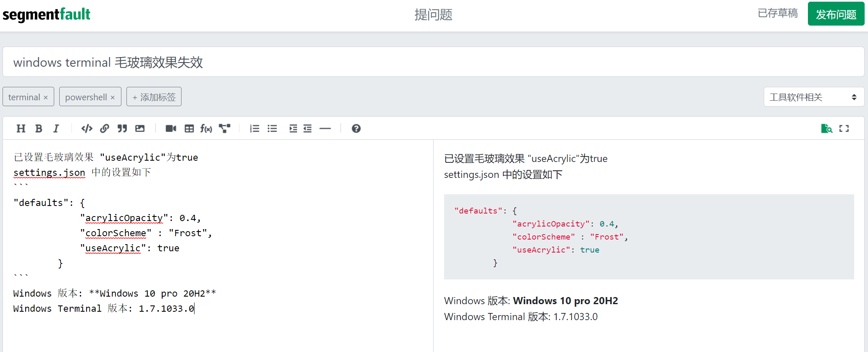The width and height of the screenshot is (868, 352).
Task: Click "colorScheme" : "Frost" line in editor
Action: click(146, 233)
